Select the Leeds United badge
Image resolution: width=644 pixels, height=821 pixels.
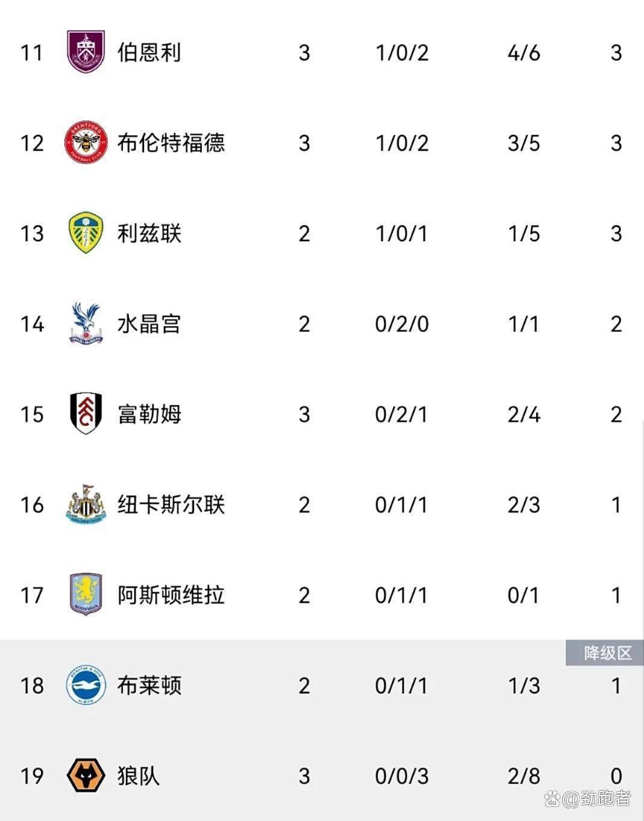click(x=86, y=233)
